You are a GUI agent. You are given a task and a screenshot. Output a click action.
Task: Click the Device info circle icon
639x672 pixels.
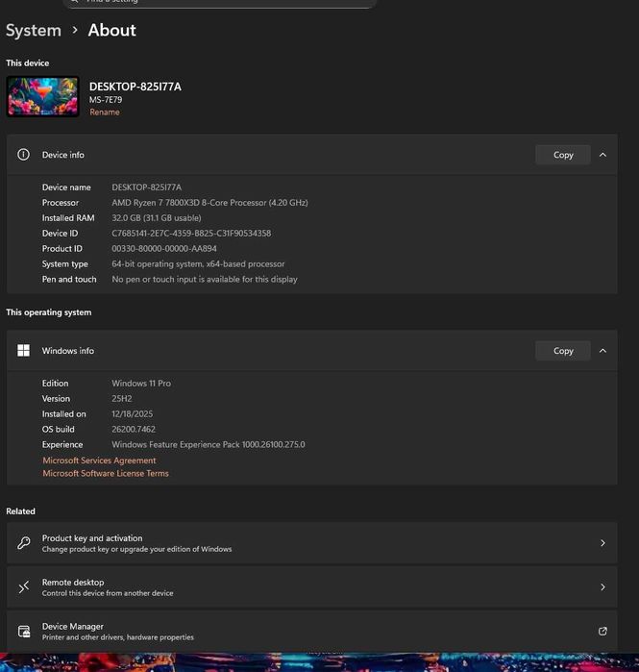click(24, 155)
